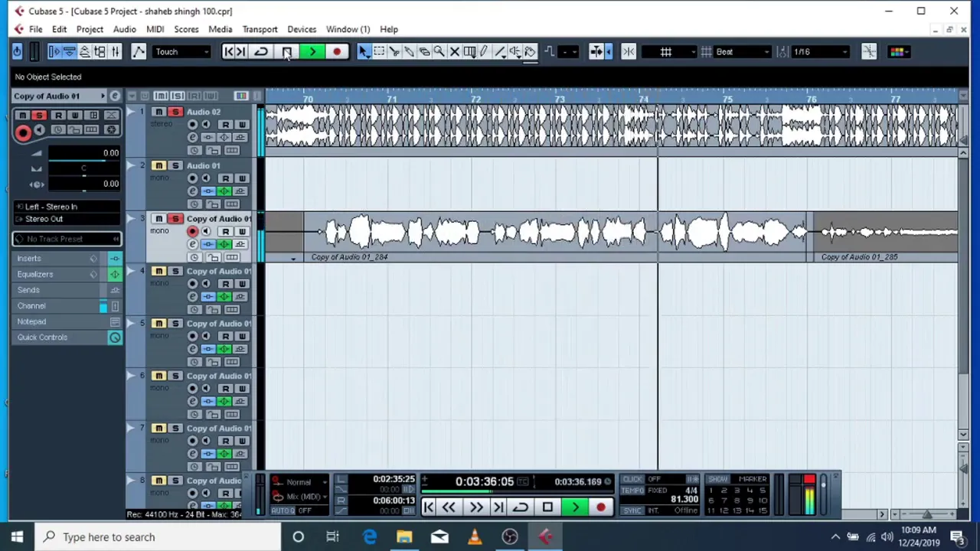Screen dimensions: 980x551
Task: Toggle Cycle loop in top toolbar
Action: [261, 51]
